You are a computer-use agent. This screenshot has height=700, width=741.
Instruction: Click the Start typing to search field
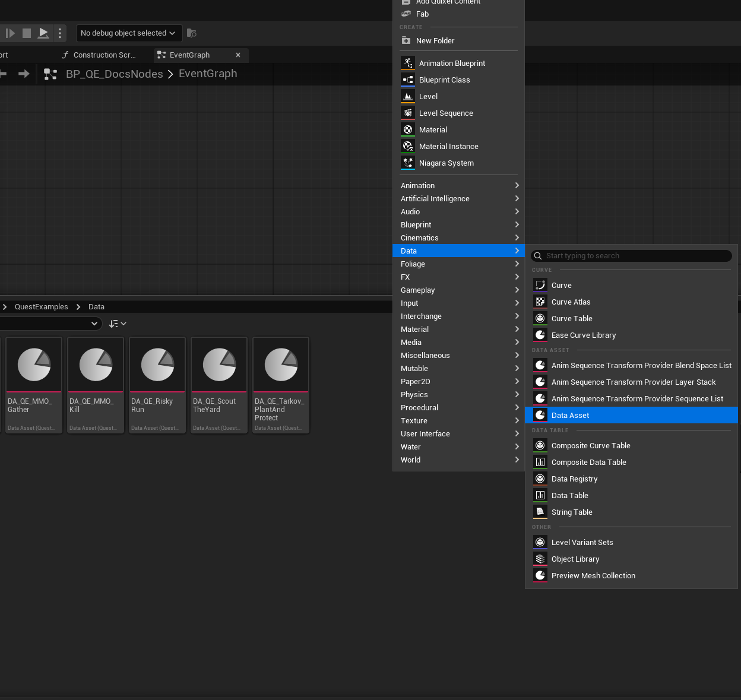[631, 256]
